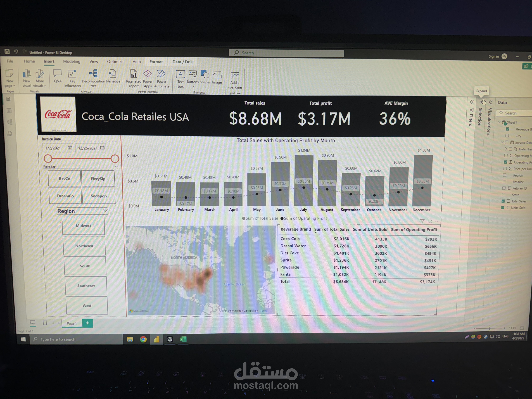Click Add a sparkline
The image size is (532, 399).
pyautogui.click(x=235, y=80)
